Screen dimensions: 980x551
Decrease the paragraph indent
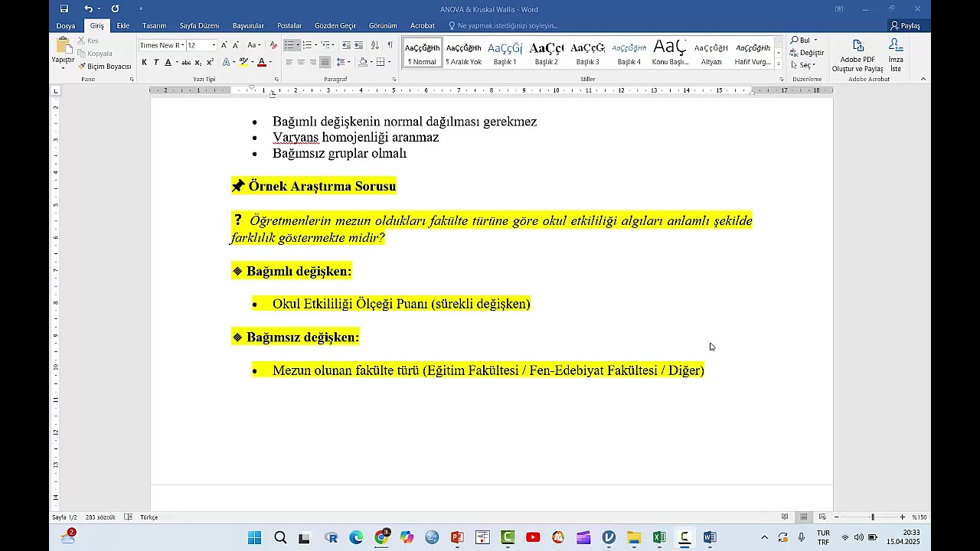346,45
